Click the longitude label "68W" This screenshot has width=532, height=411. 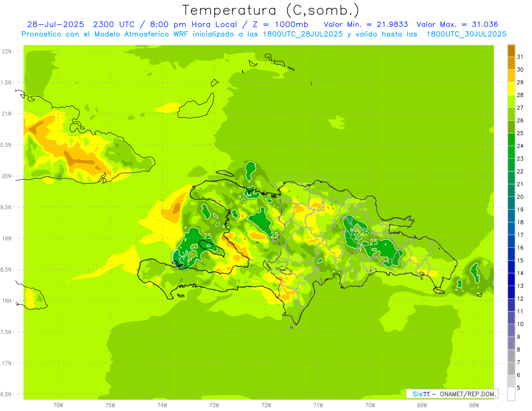click(473, 405)
